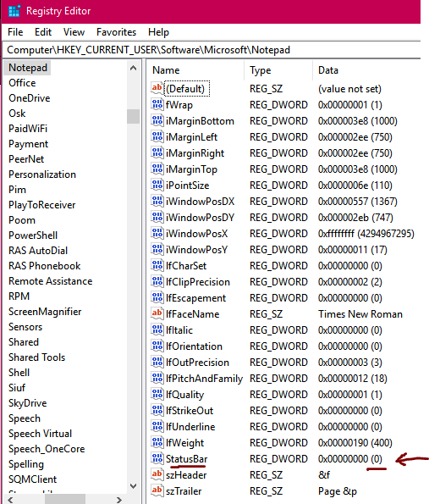Select the RAS Phonebook key
429x504 pixels.
pos(44,266)
